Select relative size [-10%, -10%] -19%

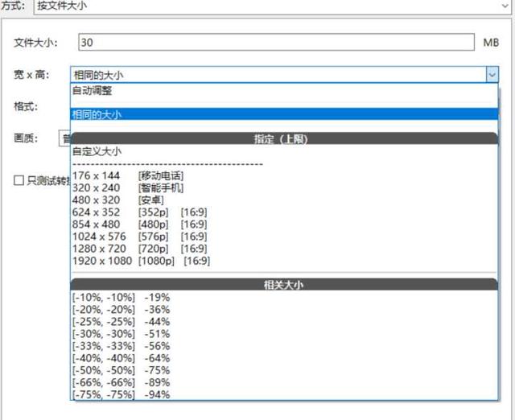pos(284,298)
